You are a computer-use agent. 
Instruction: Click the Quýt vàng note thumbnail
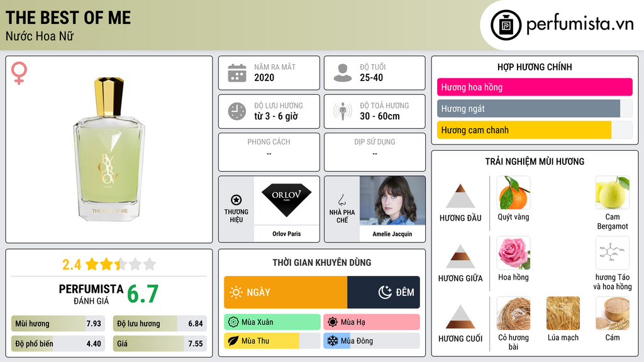[x=513, y=193]
